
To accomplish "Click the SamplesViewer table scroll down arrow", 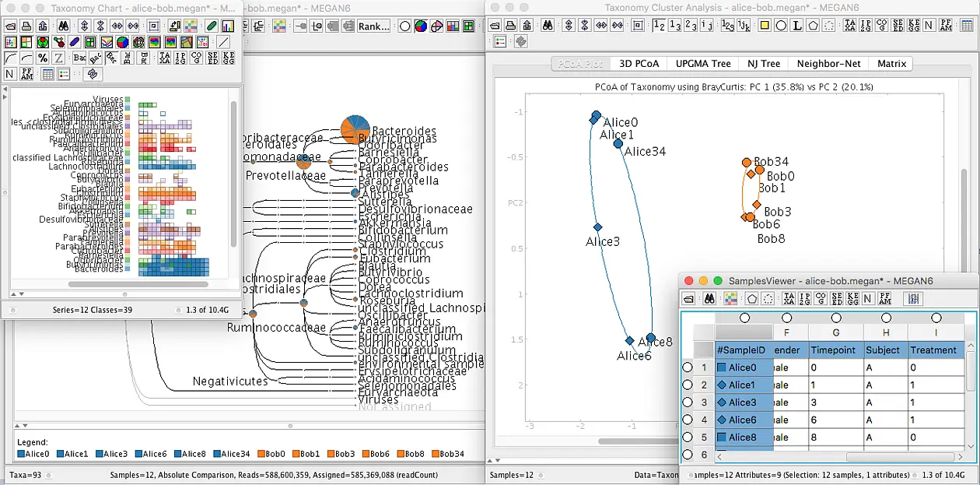I will pyautogui.click(x=971, y=446).
